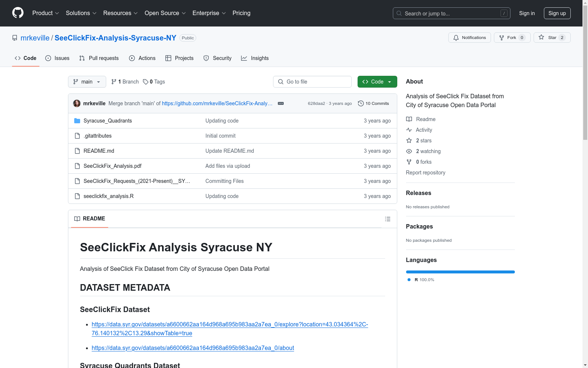
Task: Switch to the Code tab
Action: (x=26, y=58)
